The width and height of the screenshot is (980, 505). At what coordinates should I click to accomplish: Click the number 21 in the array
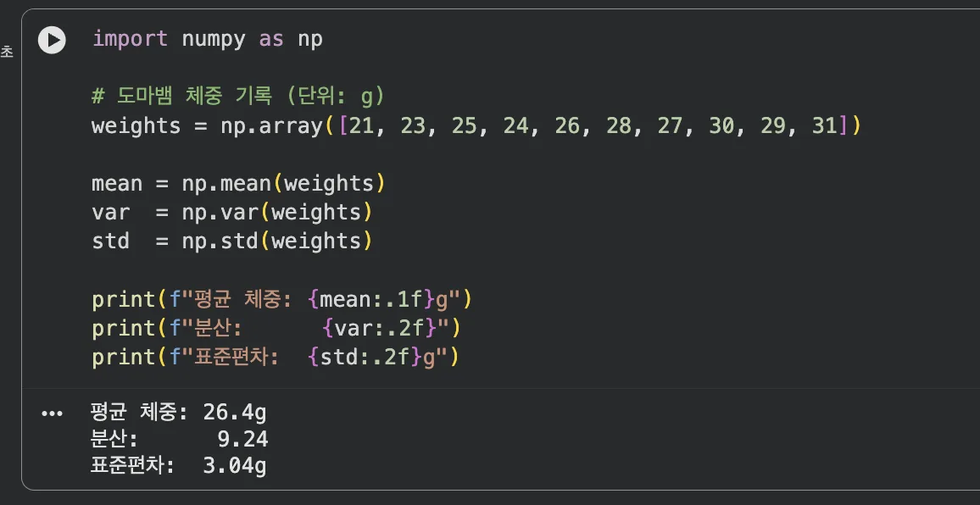pos(362,126)
